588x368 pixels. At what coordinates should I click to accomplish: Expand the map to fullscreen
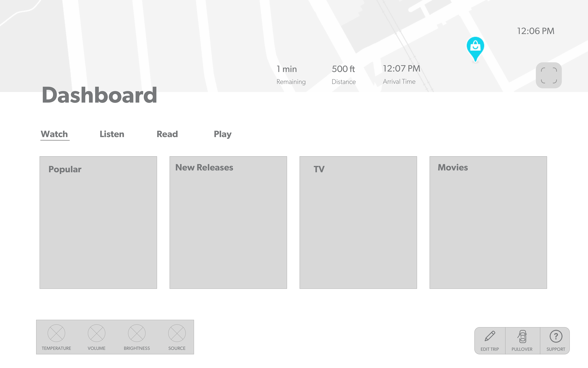[549, 75]
